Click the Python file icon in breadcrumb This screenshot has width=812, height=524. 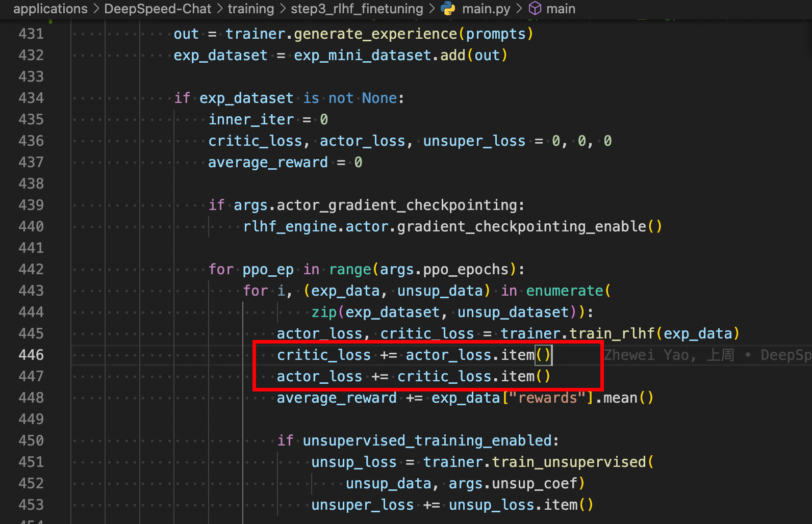pos(448,9)
